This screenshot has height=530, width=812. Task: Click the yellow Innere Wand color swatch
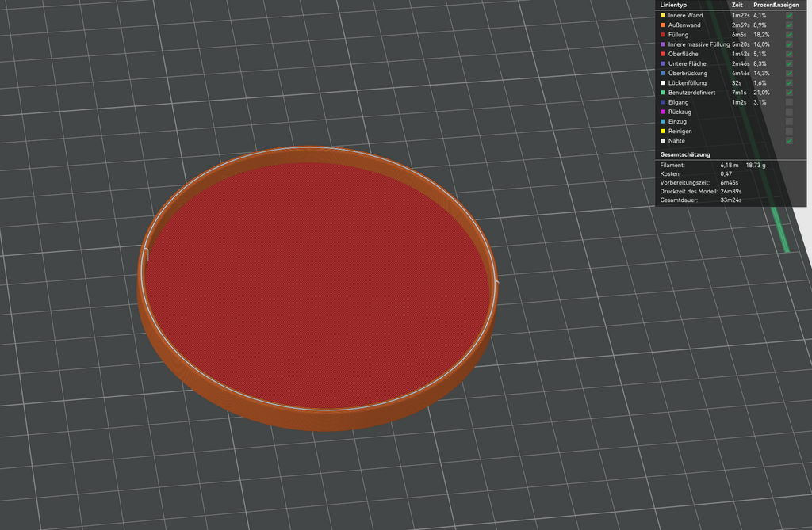tap(662, 16)
